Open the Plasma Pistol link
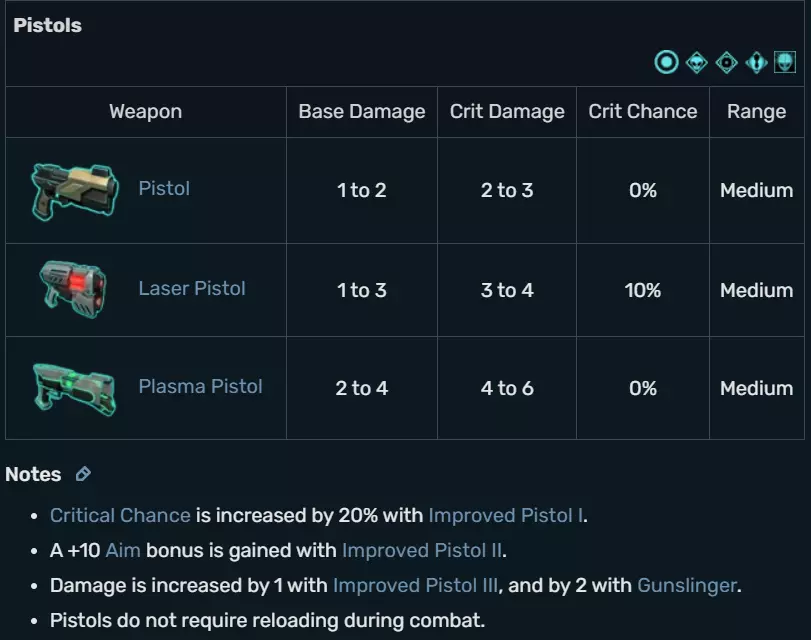Screen dimensions: 811x640 click(200, 386)
